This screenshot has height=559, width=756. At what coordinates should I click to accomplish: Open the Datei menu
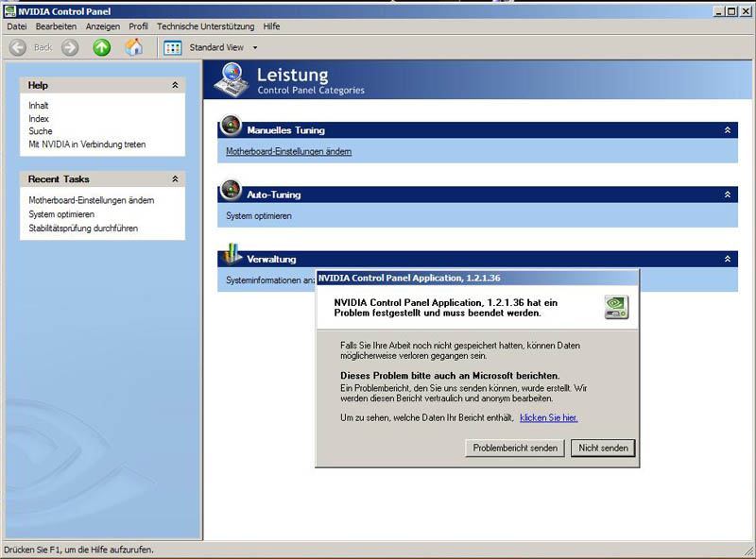[17, 26]
